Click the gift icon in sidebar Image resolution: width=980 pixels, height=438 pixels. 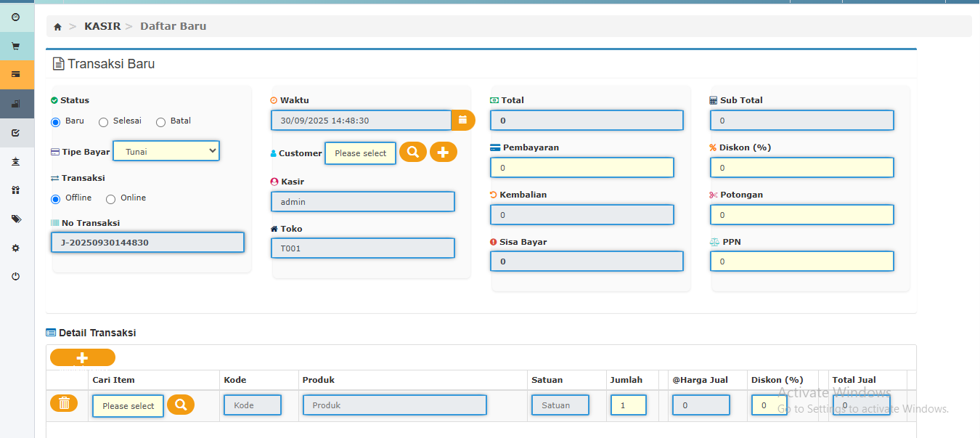[x=15, y=190]
